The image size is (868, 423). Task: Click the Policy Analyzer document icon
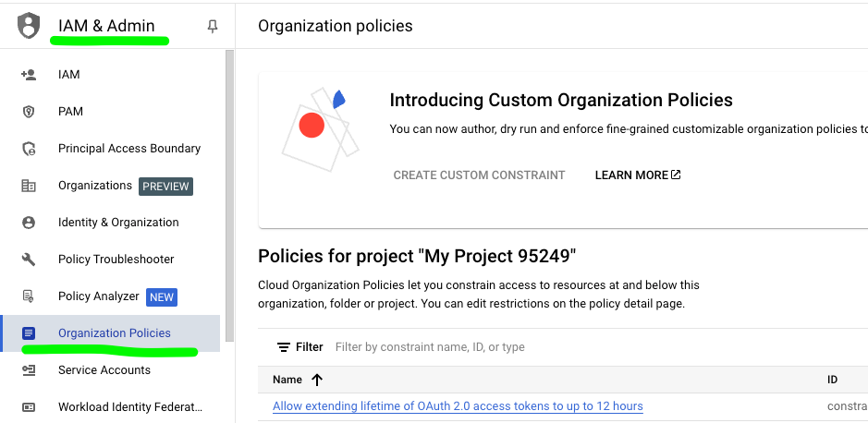tap(29, 296)
